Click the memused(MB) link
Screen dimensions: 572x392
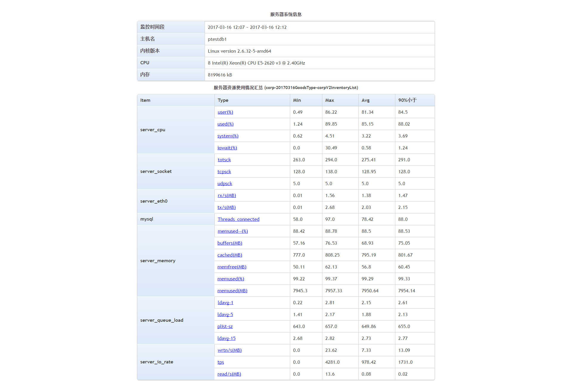tap(232, 291)
